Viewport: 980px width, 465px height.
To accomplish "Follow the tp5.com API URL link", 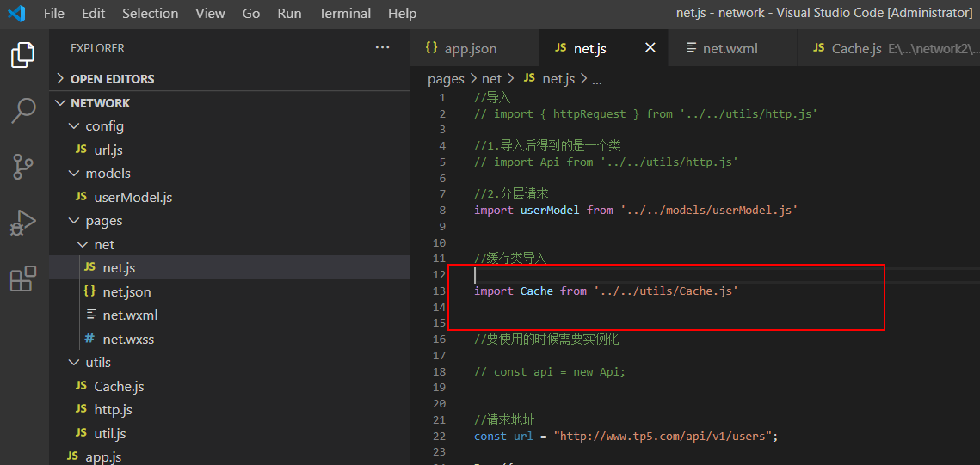I will (x=663, y=437).
